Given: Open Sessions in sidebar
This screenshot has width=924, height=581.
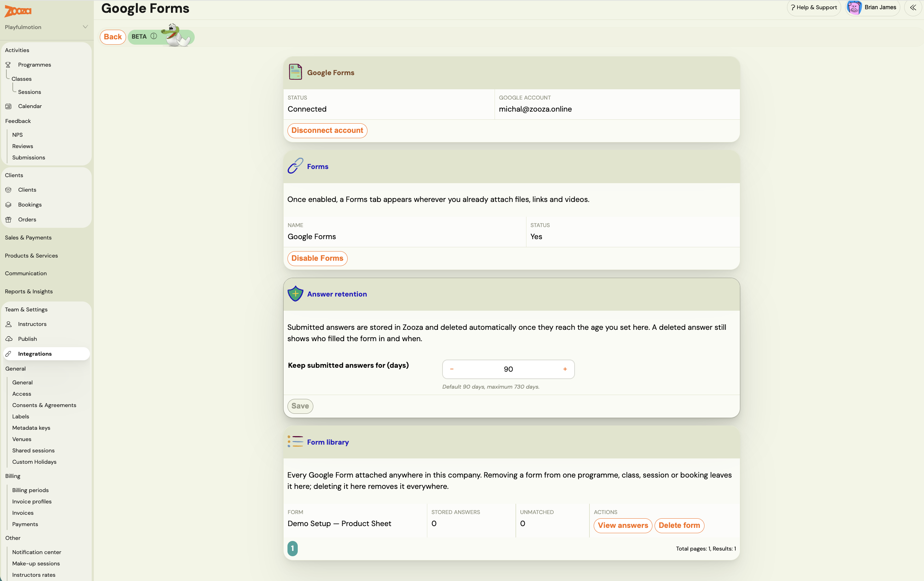Looking at the screenshot, I should coord(29,92).
